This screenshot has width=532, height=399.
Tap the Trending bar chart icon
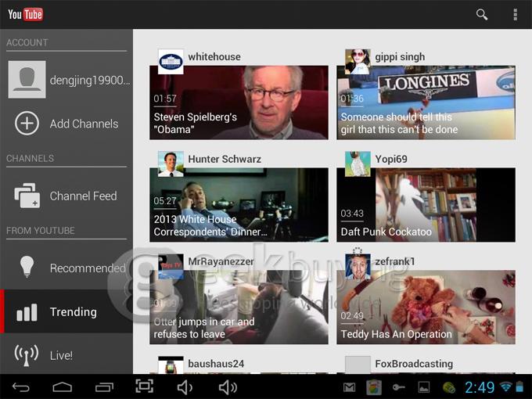27,312
